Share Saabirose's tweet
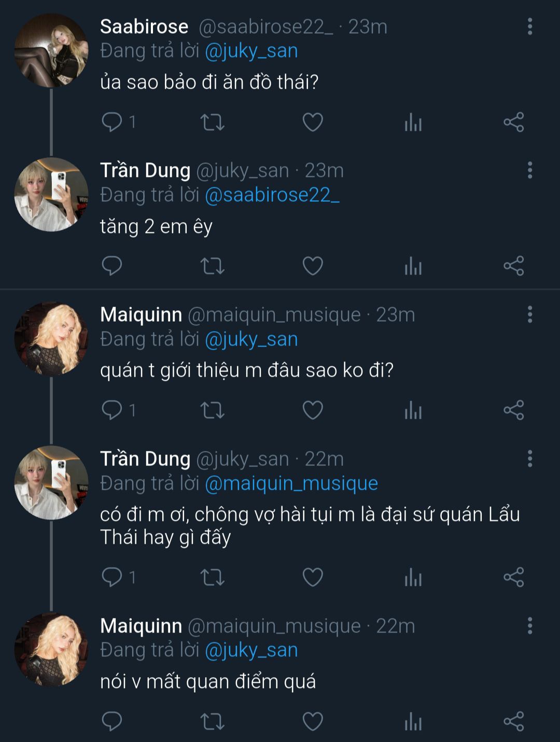This screenshot has width=560, height=742. pos(513,122)
